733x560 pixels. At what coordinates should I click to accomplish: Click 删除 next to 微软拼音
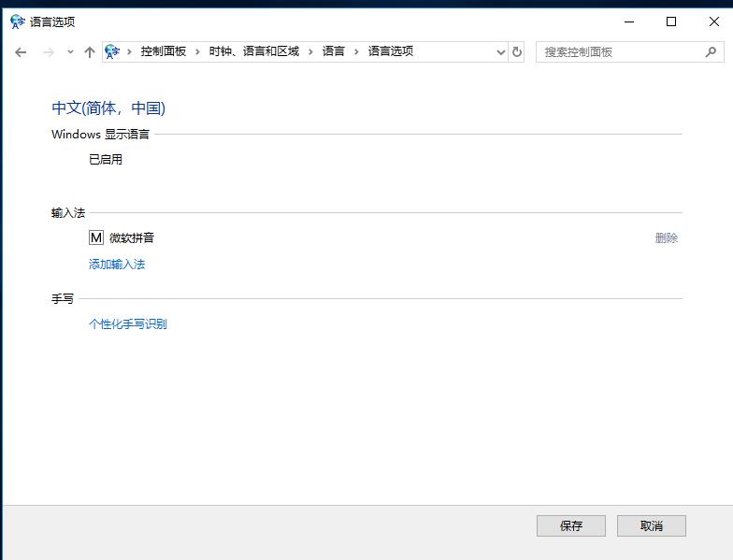click(x=667, y=238)
